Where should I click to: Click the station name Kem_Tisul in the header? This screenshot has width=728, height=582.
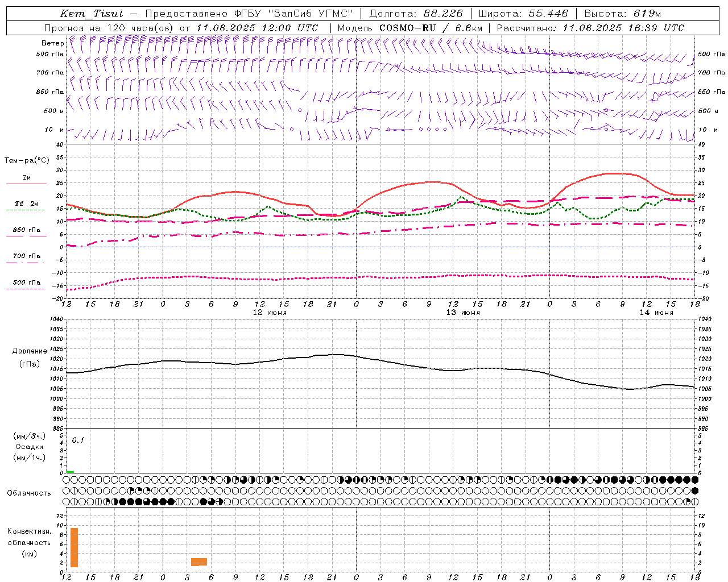[92, 14]
